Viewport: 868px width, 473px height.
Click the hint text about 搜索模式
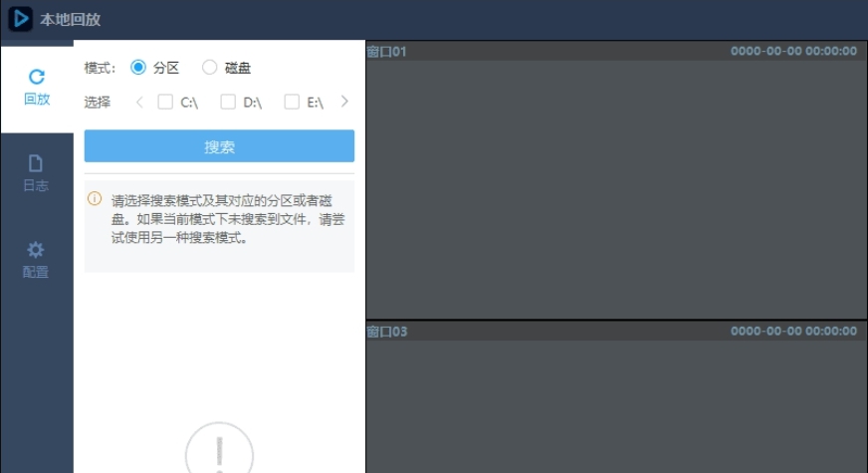[228, 219]
